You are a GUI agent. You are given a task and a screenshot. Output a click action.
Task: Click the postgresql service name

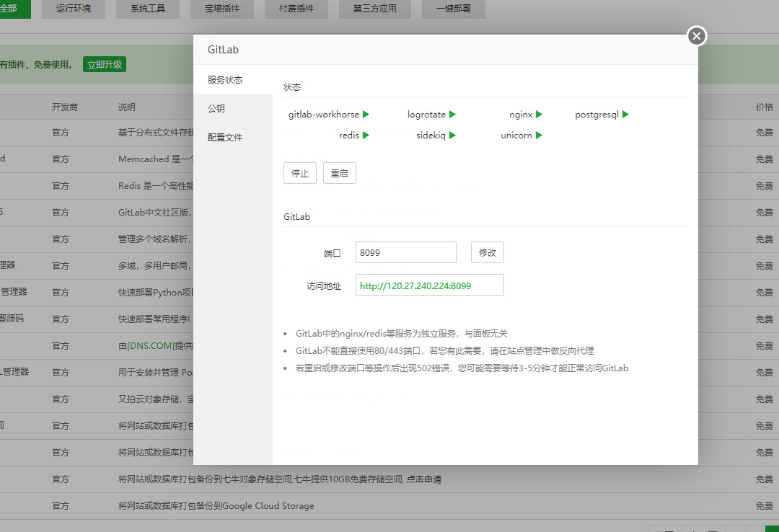597,114
